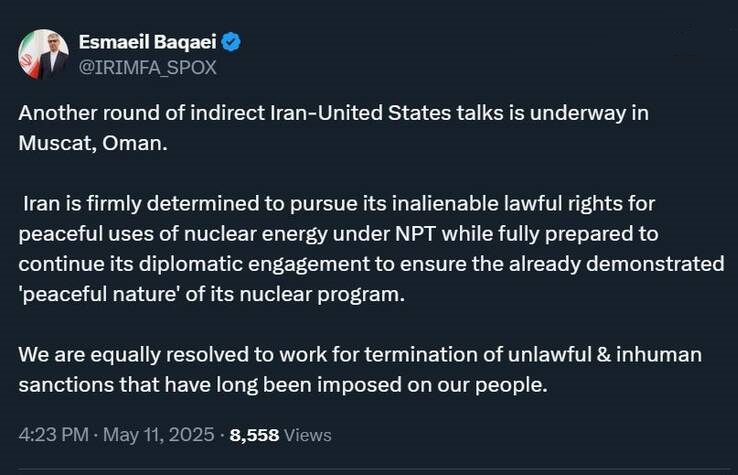
Task: Click the phrase 'diplomatic engagement'
Action: click(x=254, y=265)
